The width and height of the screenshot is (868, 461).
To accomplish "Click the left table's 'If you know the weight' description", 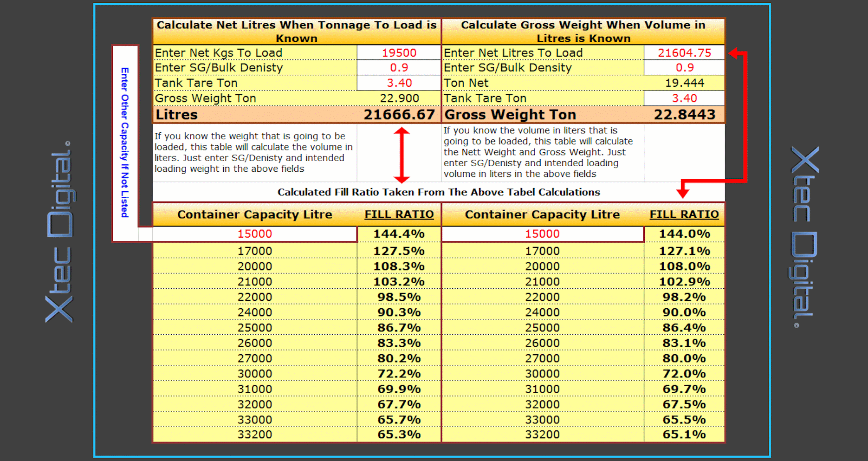I will pyautogui.click(x=253, y=152).
